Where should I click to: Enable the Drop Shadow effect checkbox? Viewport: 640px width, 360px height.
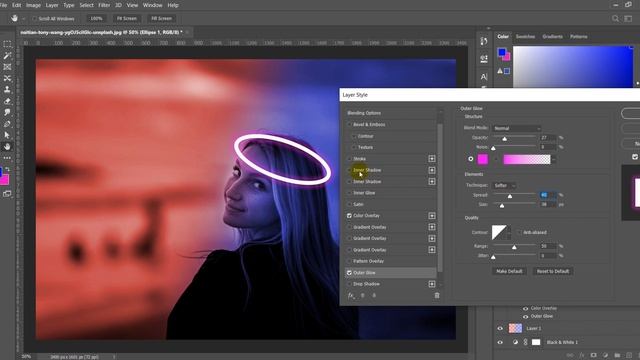(x=349, y=284)
